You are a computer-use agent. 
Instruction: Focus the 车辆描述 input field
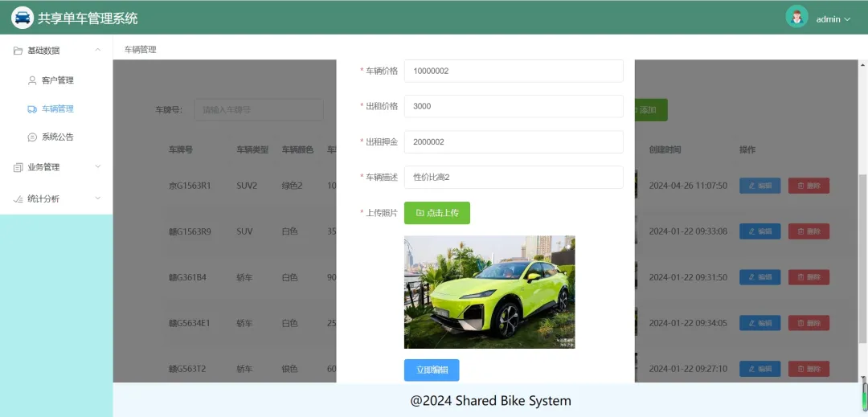514,177
